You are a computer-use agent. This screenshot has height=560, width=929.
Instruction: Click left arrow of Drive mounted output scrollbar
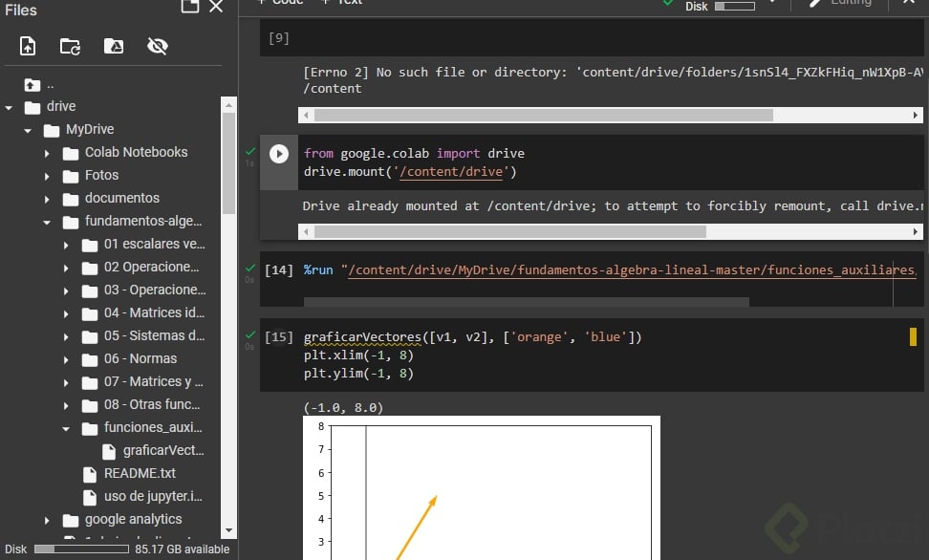pyautogui.click(x=306, y=231)
